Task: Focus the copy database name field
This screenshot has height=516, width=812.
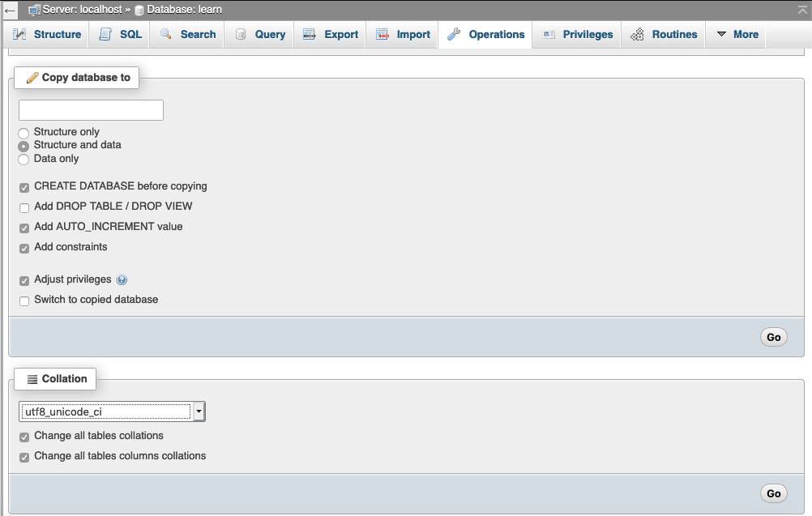Action: pyautogui.click(x=91, y=110)
